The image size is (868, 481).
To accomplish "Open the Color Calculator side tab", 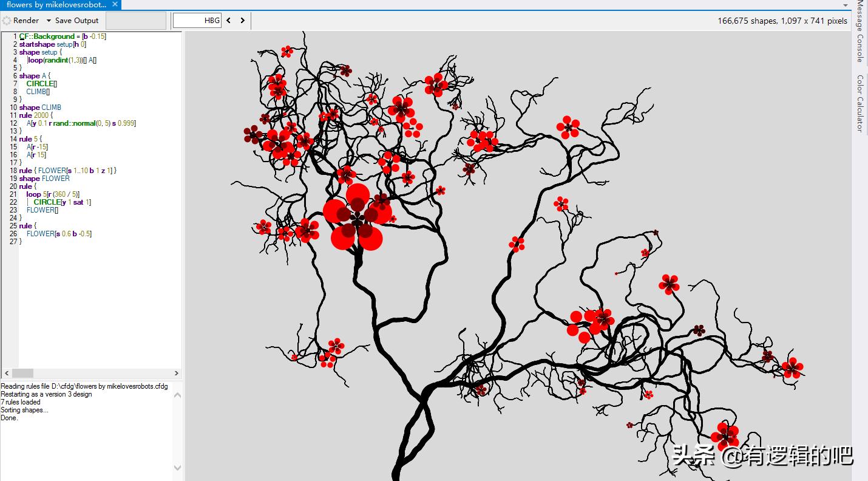I will [x=860, y=103].
